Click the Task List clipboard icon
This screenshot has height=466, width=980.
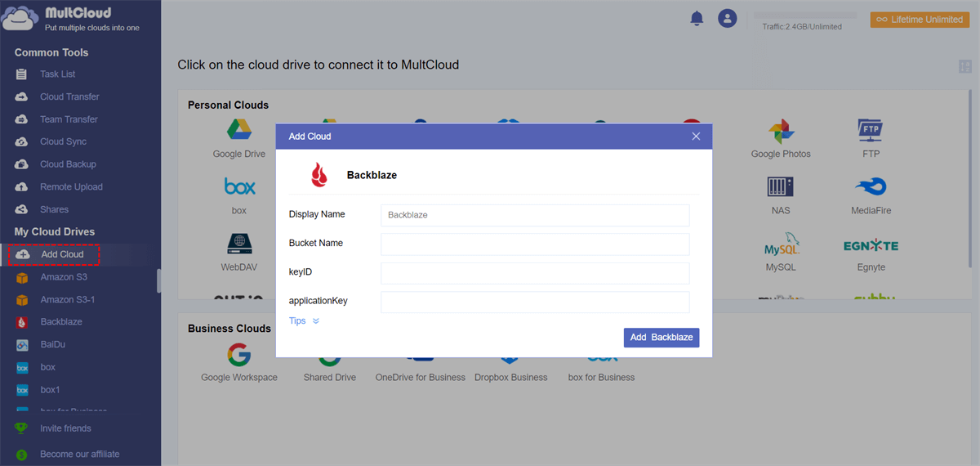click(x=22, y=74)
